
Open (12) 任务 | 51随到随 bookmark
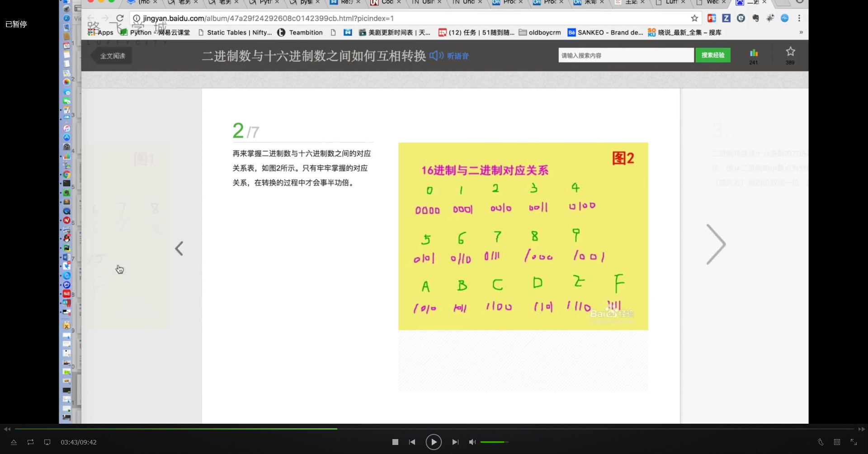click(x=476, y=33)
